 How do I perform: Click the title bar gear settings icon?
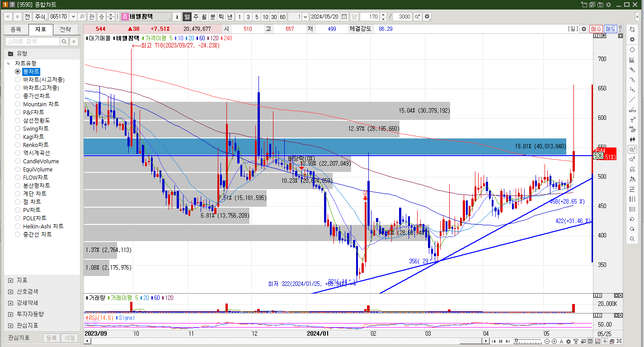608,5
